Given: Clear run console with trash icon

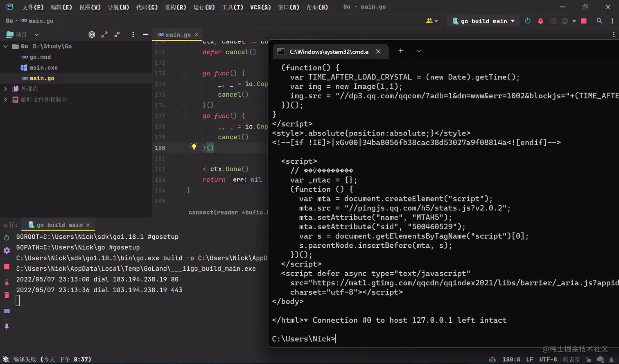Looking at the screenshot, I should [x=7, y=295].
